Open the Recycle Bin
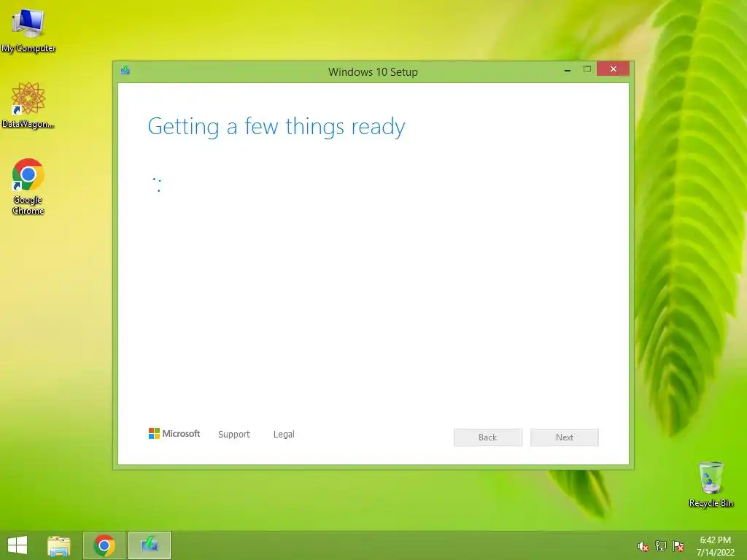Viewport: 747px width, 560px height. point(711,484)
